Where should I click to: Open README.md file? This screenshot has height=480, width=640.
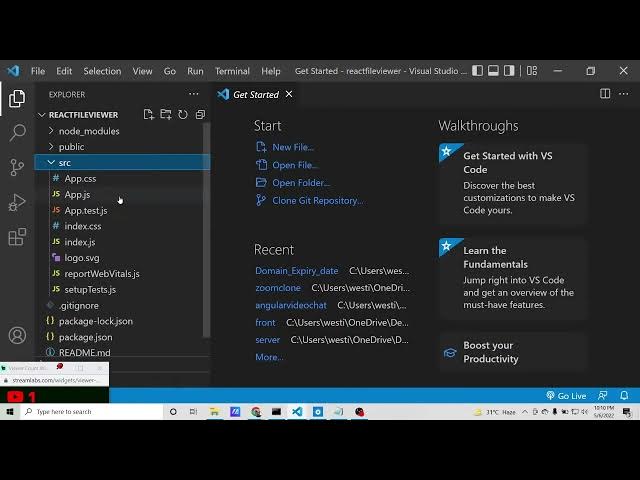(x=123, y=352)
